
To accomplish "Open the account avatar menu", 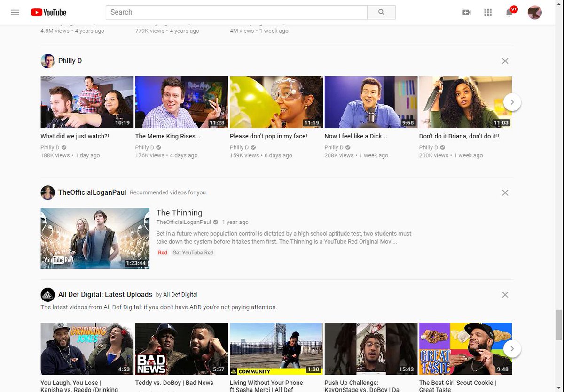I will pos(535,12).
